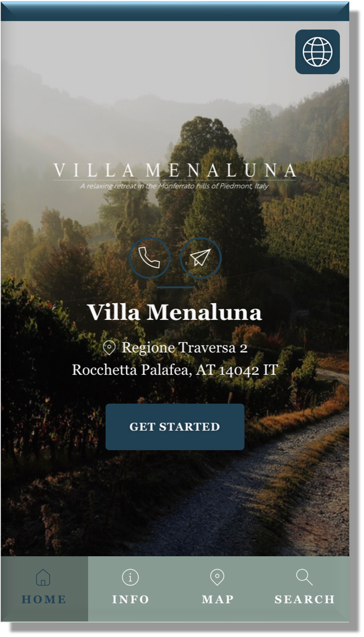
Task: Click the dark blue top header bar
Action: [x=175, y=12]
